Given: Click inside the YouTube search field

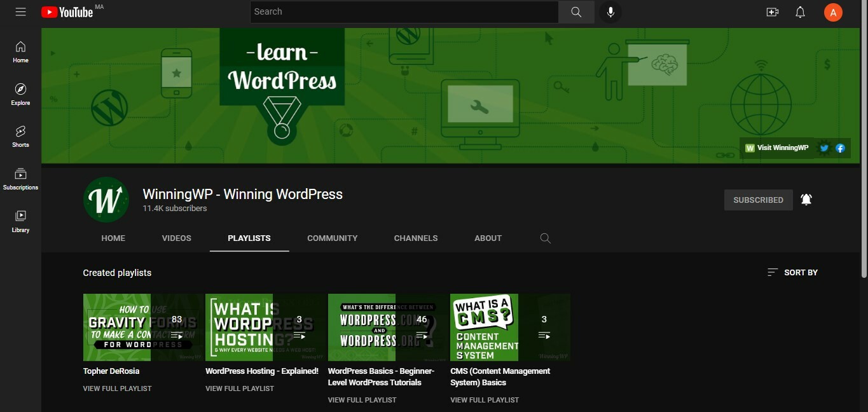Looking at the screenshot, I should [404, 11].
